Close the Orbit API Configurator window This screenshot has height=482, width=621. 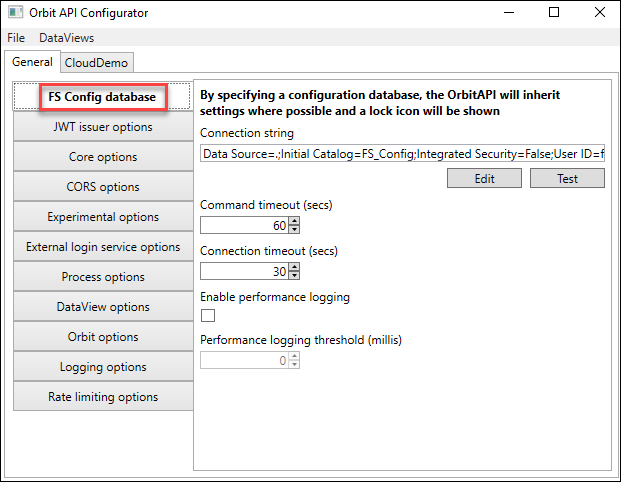pyautogui.click(x=600, y=12)
